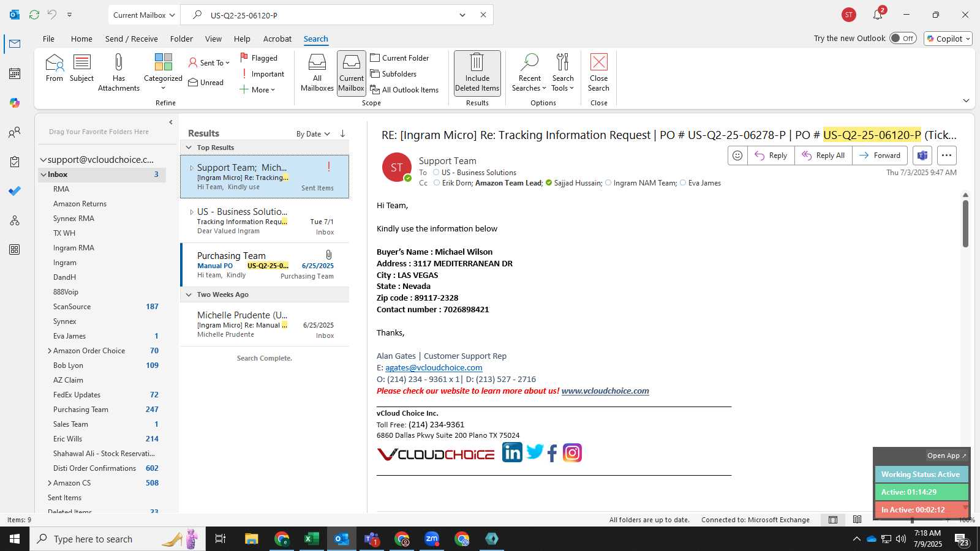980x551 pixels.
Task: Filter results to Flagged messages
Action: pos(258,58)
